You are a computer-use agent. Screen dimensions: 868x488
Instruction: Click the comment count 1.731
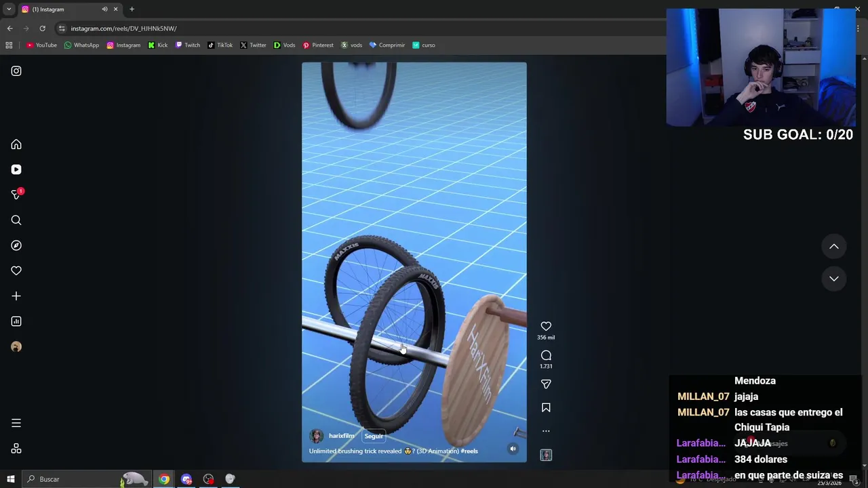click(546, 367)
